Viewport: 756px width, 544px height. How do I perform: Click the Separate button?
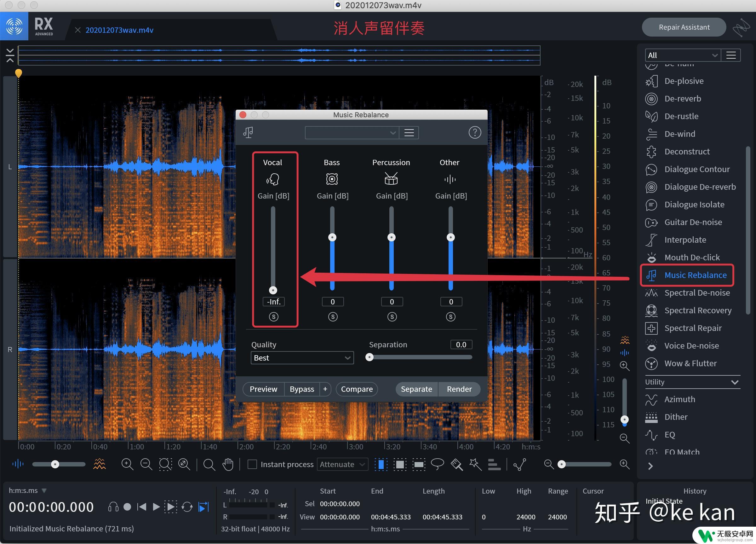[x=416, y=389]
